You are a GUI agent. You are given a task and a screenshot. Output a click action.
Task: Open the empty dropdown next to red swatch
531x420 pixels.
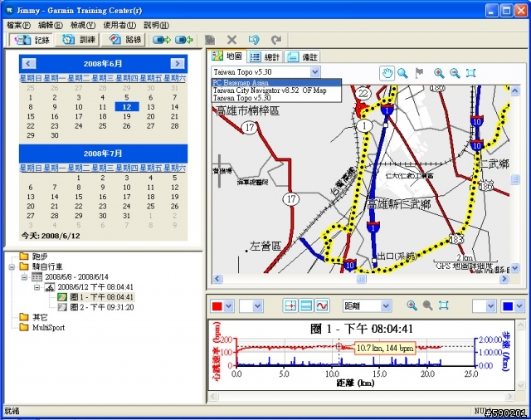click(251, 306)
